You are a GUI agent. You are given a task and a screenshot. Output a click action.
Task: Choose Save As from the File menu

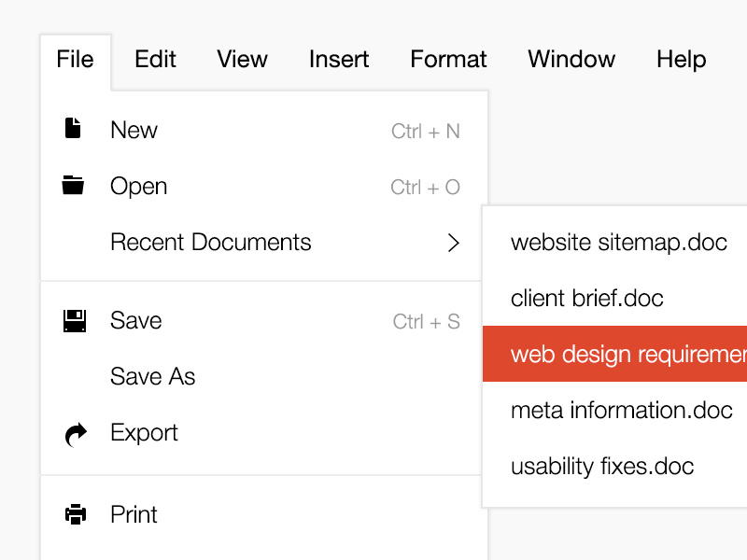click(x=153, y=377)
